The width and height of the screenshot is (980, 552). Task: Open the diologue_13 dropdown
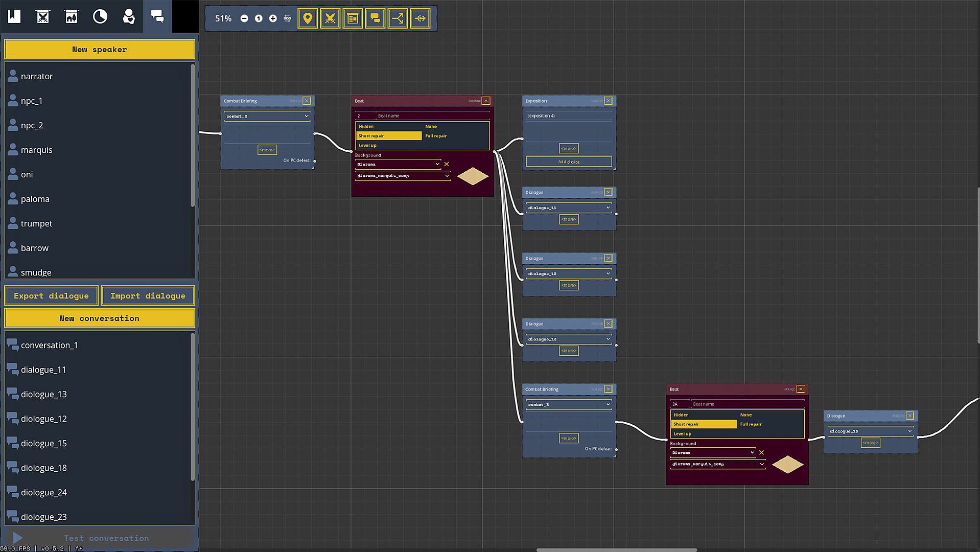click(569, 339)
